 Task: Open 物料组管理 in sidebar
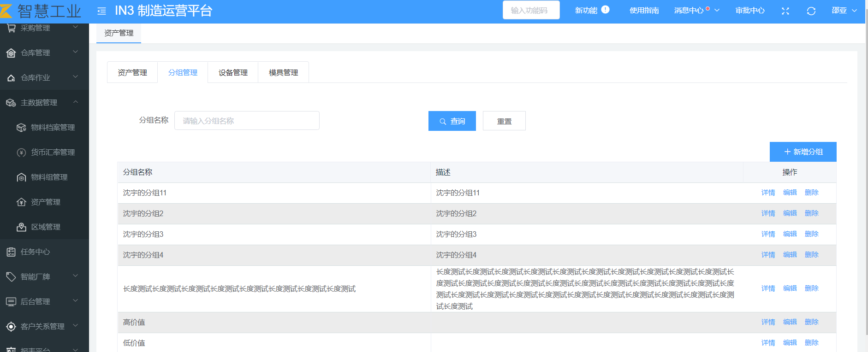(49, 177)
